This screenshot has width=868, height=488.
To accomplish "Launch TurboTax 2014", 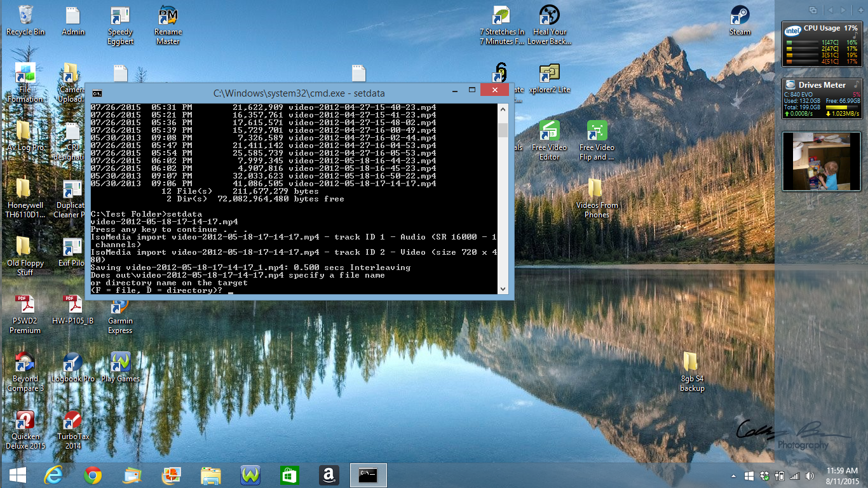I will click(72, 430).
